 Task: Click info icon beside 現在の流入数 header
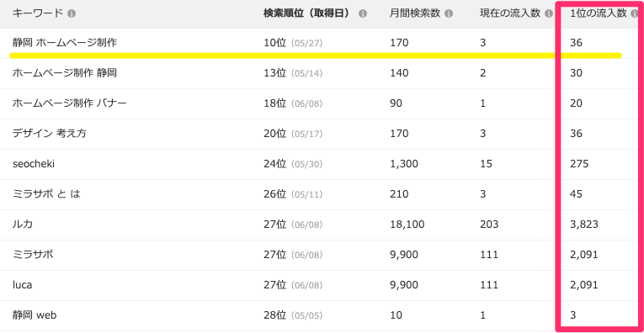[x=548, y=13]
